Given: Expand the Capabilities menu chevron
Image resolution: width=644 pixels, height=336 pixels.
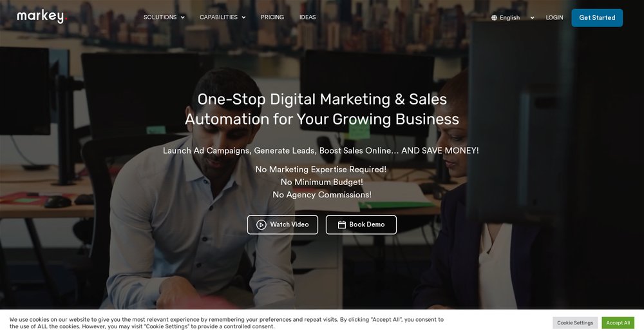Looking at the screenshot, I should pyautogui.click(x=243, y=17).
